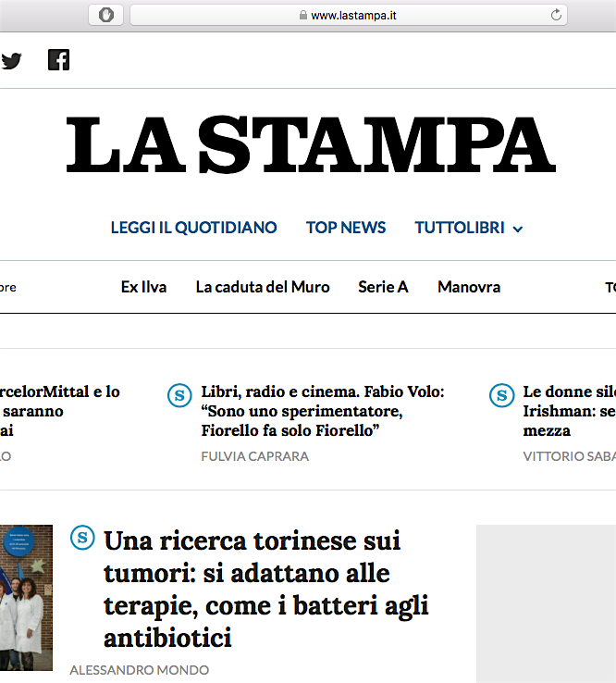Click author name VITTORIO SABA
The height and width of the screenshot is (683, 616).
[570, 456]
